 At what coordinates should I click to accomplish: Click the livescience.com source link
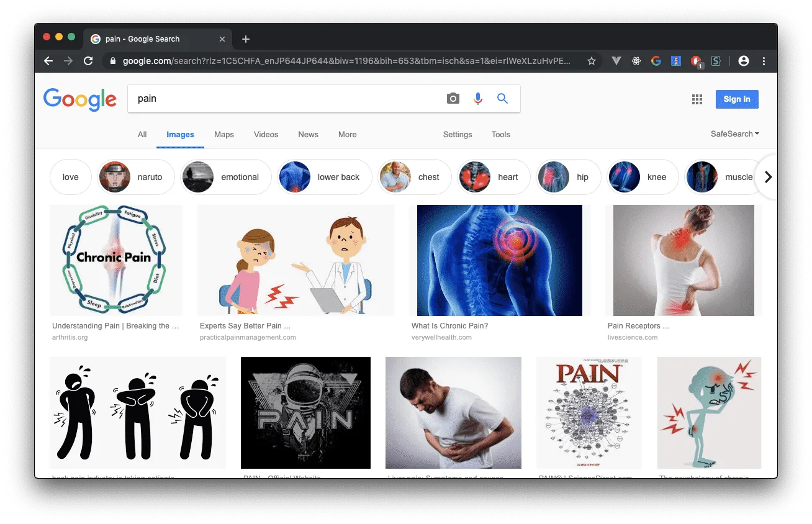pos(633,338)
